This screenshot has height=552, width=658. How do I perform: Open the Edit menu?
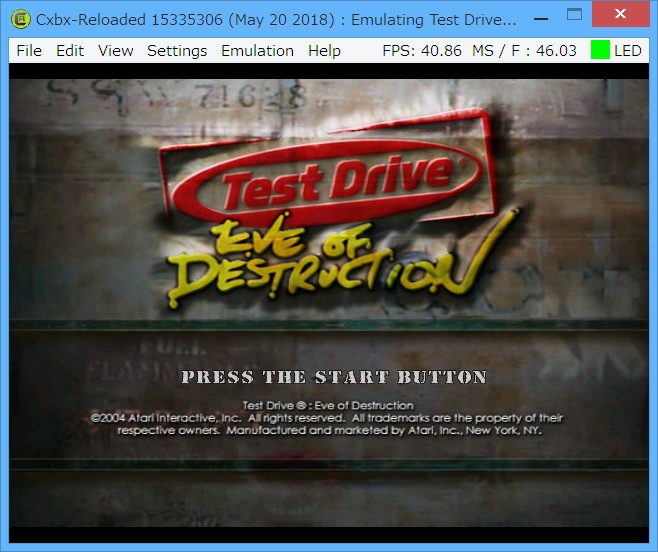(x=70, y=51)
